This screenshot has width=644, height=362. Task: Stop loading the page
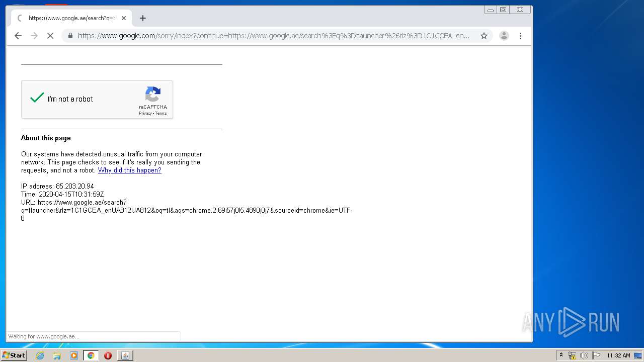[x=50, y=36]
